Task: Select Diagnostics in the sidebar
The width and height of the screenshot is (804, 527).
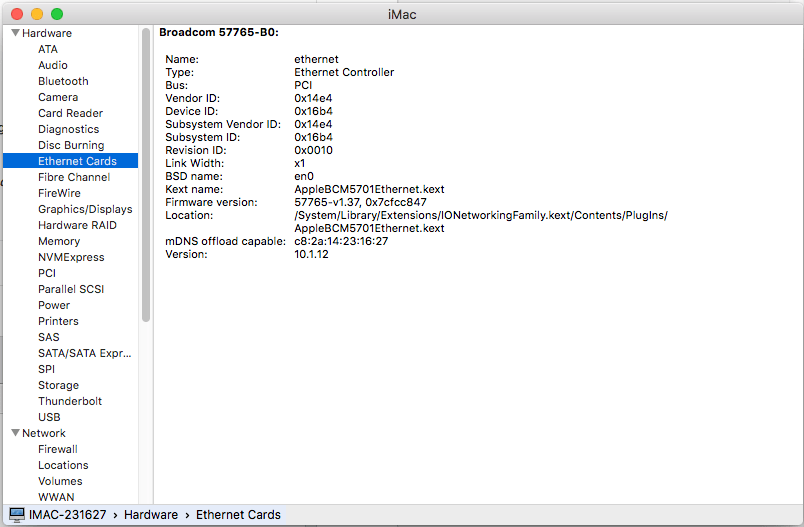Action: click(69, 129)
